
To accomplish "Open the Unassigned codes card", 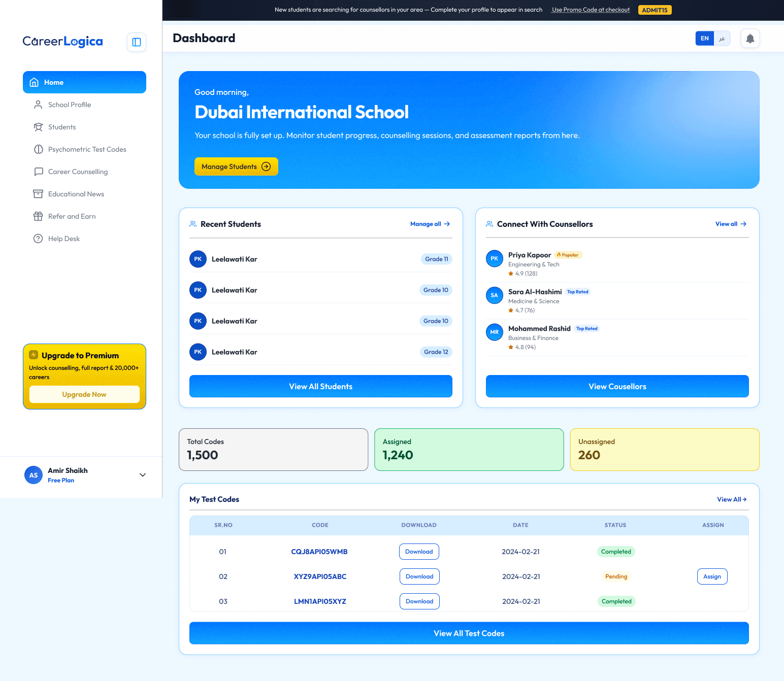I will tap(665, 450).
